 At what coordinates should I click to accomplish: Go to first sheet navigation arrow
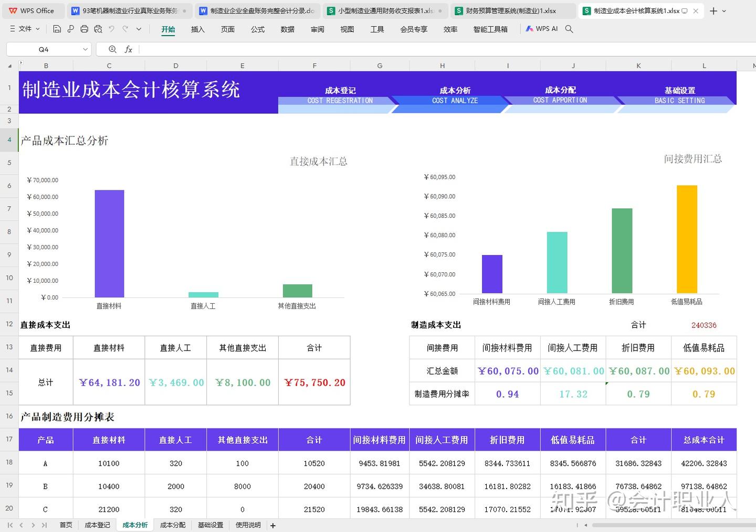click(x=10, y=525)
